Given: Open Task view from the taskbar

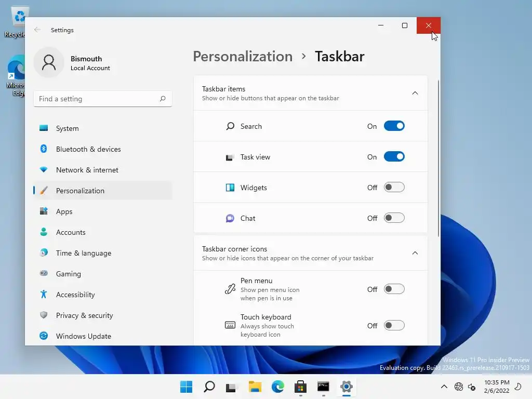Looking at the screenshot, I should (x=231, y=387).
